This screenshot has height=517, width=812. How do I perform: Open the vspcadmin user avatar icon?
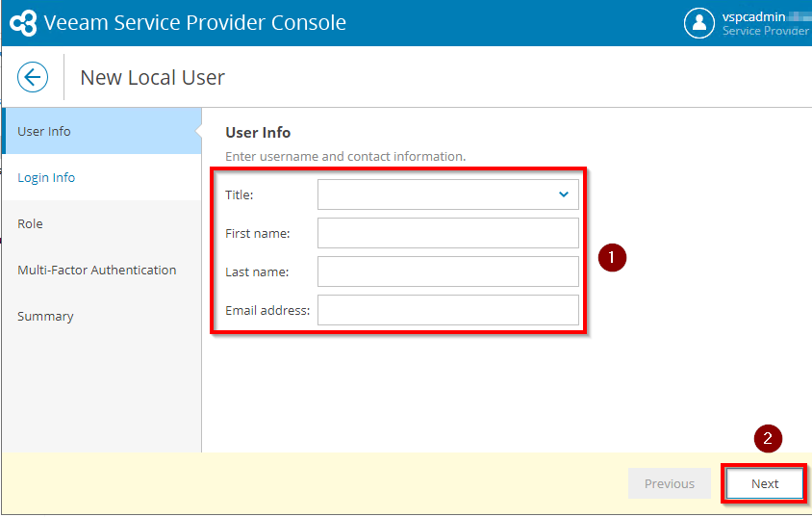[699, 23]
